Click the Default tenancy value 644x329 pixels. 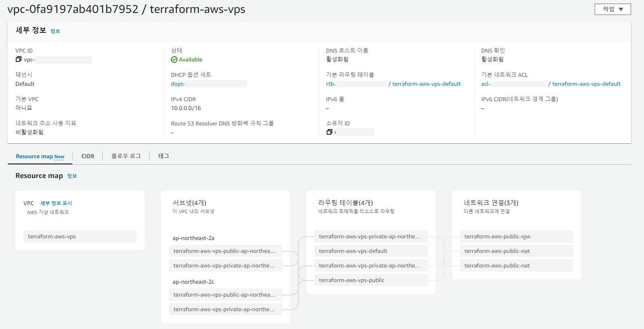tap(25, 84)
